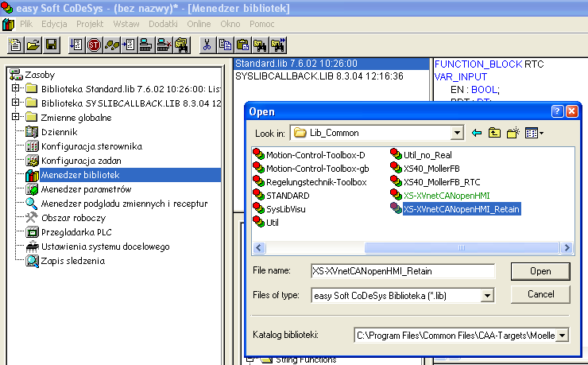Screen dimensions: 588x365
Task: Click the help question mark button
Action: (x=557, y=111)
